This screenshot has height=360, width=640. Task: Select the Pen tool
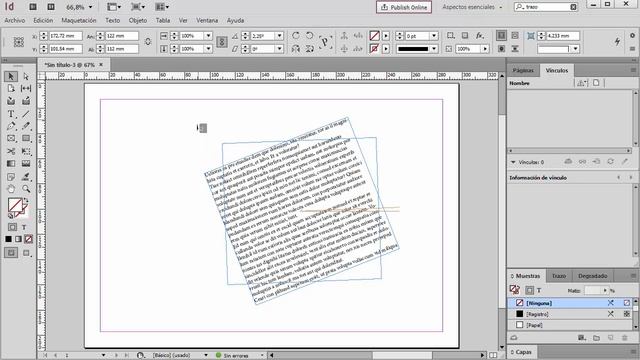pyautogui.click(x=11, y=127)
